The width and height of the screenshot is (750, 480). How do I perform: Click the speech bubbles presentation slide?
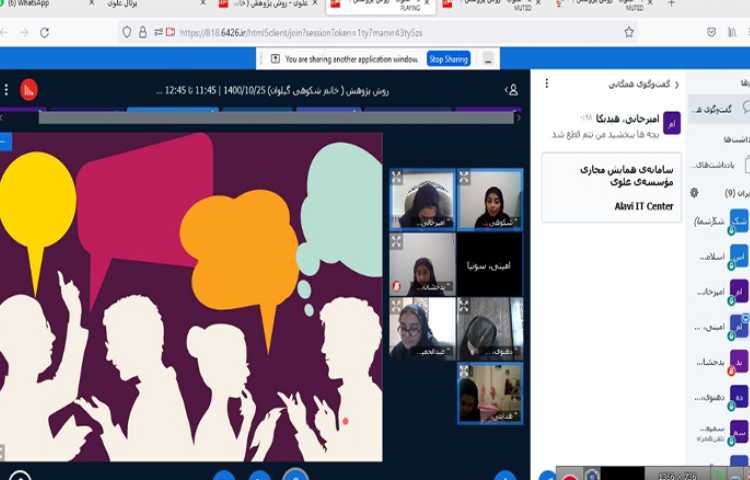pyautogui.click(x=191, y=297)
